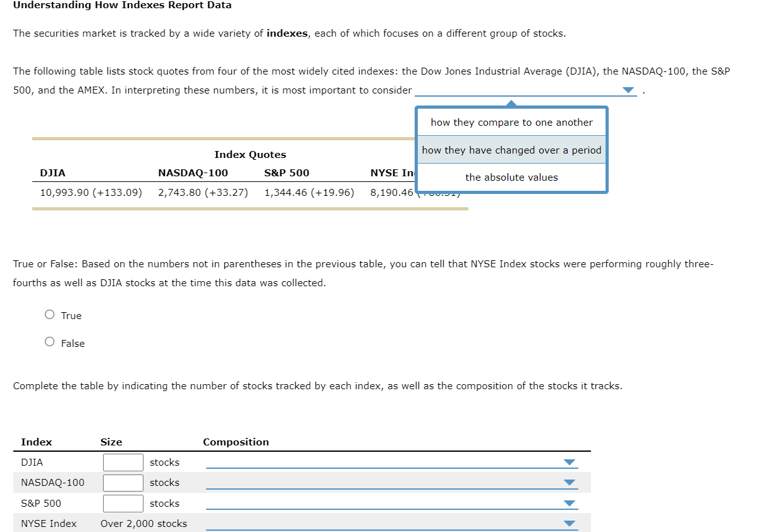Click the "Over 2,000 stocks" text
The height and width of the screenshot is (532, 780).
pos(143,523)
